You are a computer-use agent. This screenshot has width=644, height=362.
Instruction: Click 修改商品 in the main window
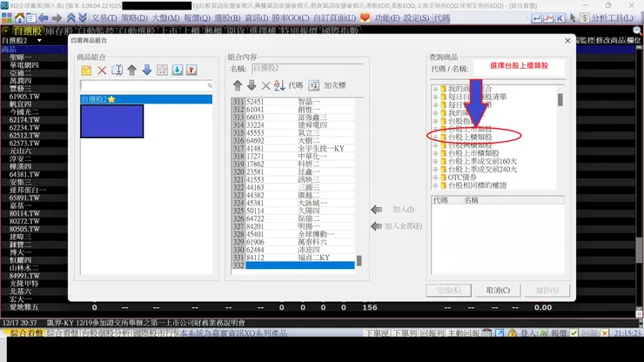pos(610,40)
